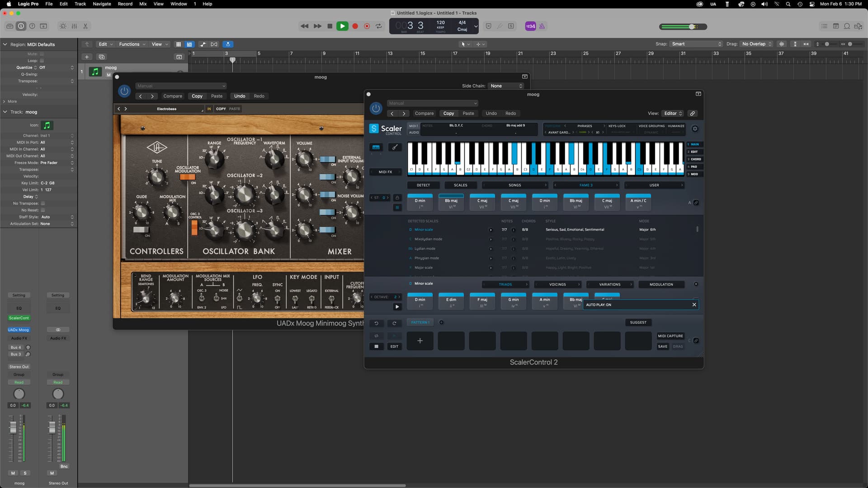Click the Scaler undo arrow icon

[376, 323]
